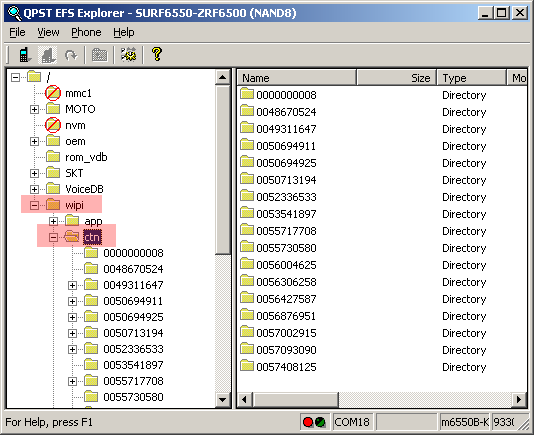Expand tree folder 0055717708
The width and height of the screenshot is (534, 435).
[72, 381]
